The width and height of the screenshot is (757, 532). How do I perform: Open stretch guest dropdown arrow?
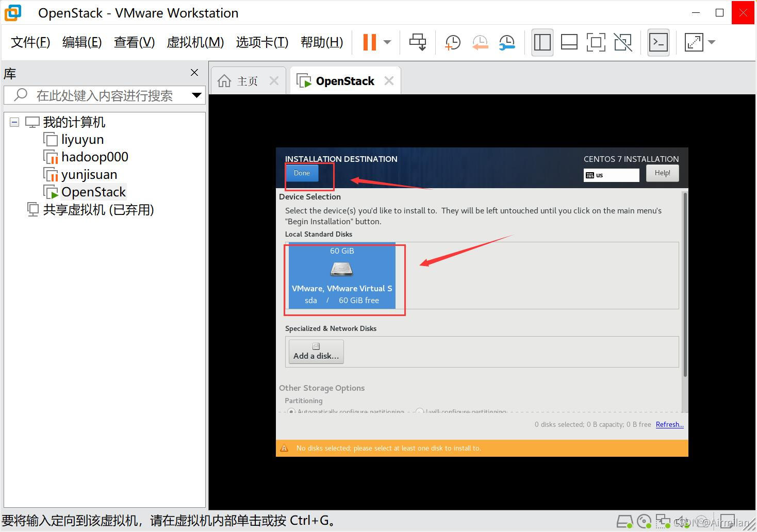pos(712,42)
